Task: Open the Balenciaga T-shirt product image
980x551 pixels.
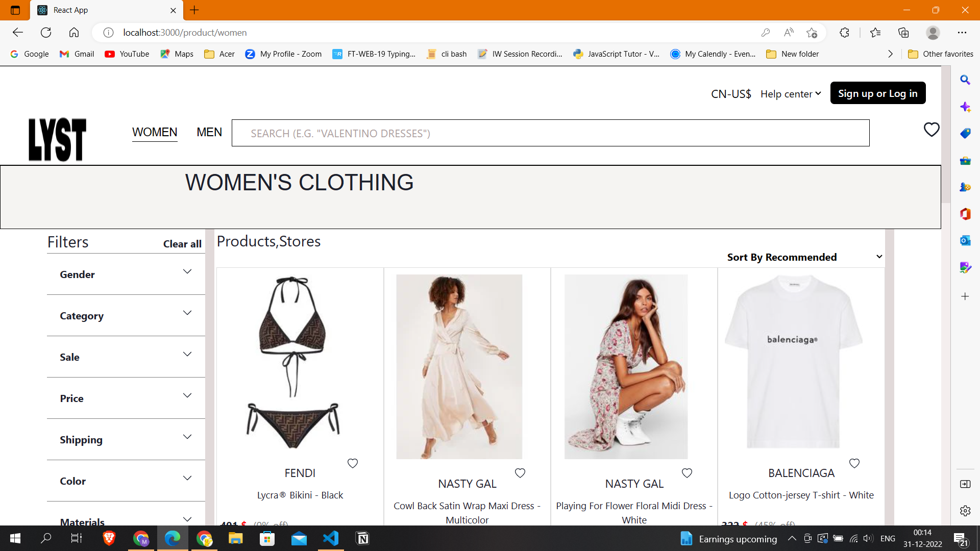Action: (794, 362)
